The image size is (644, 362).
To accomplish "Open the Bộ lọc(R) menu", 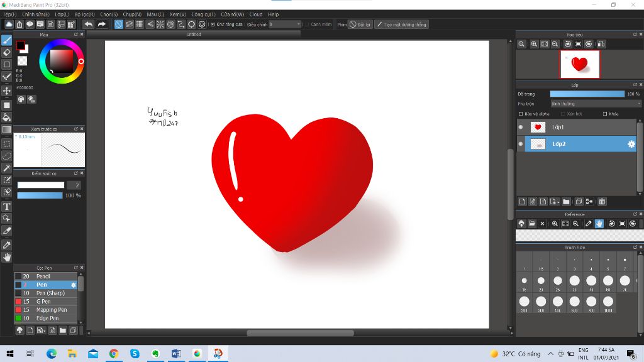I will point(85,14).
